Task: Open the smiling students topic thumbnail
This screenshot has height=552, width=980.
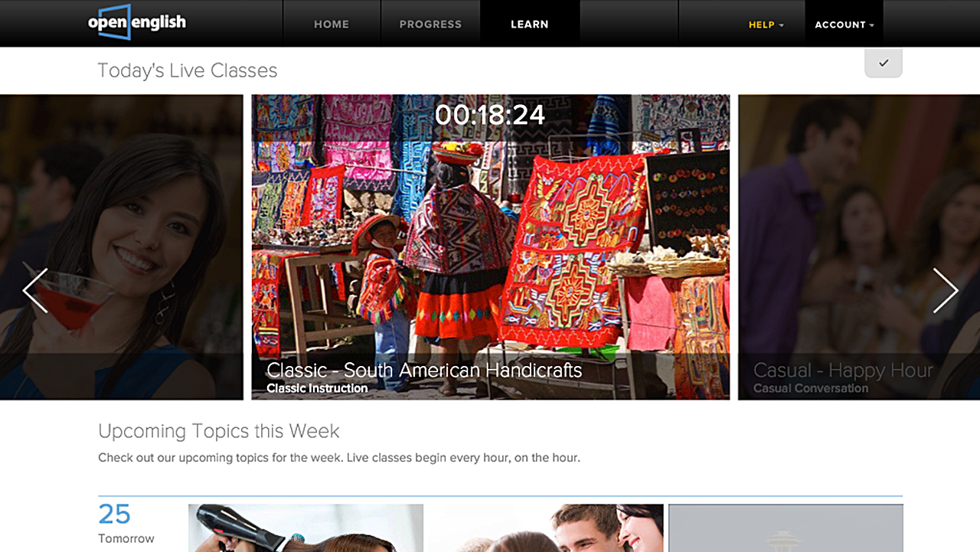Action: pos(545,528)
